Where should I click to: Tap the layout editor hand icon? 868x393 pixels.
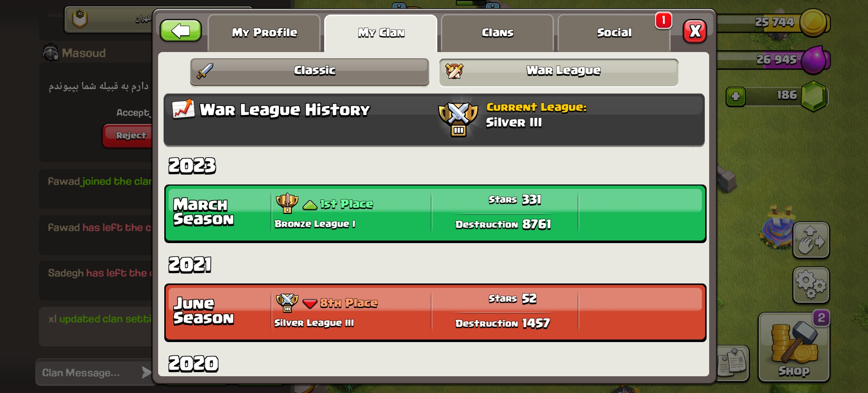(811, 240)
